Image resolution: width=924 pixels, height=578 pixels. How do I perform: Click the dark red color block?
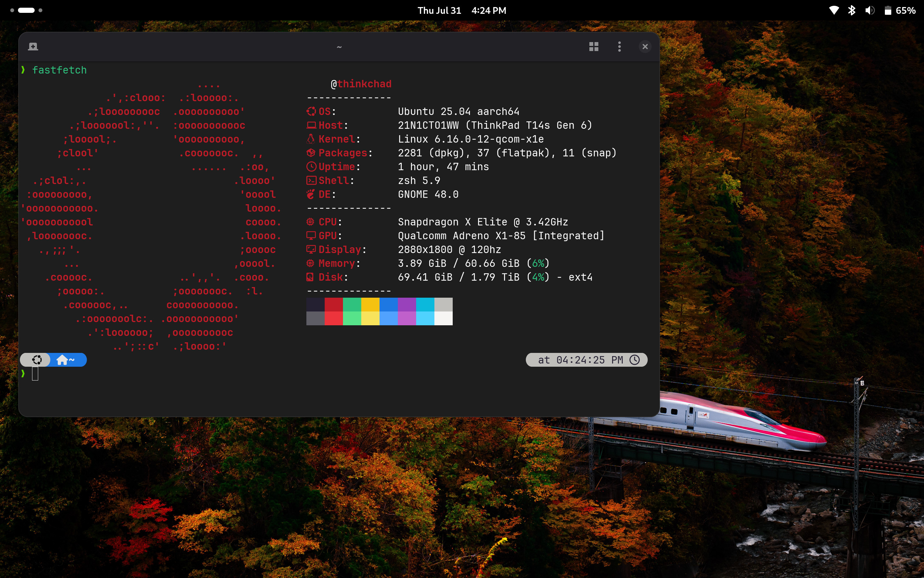pos(334,305)
